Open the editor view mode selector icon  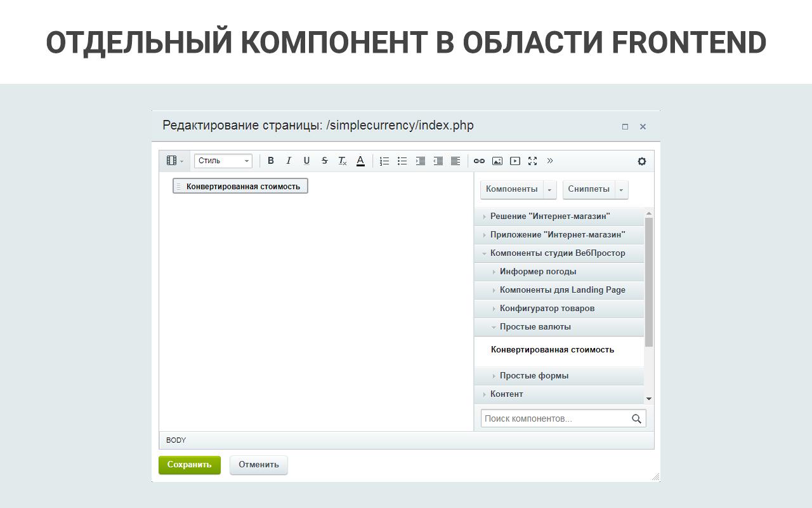click(174, 161)
